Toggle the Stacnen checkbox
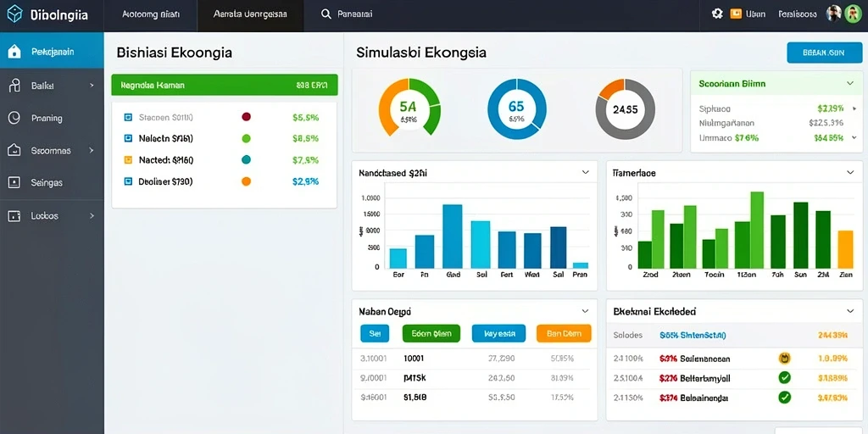Image resolution: width=868 pixels, height=434 pixels. tap(129, 117)
